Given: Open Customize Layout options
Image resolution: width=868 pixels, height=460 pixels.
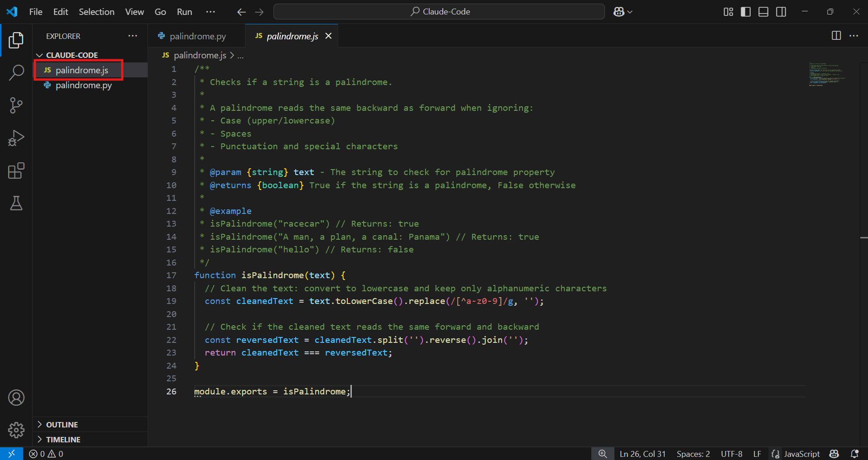Looking at the screenshot, I should (728, 12).
